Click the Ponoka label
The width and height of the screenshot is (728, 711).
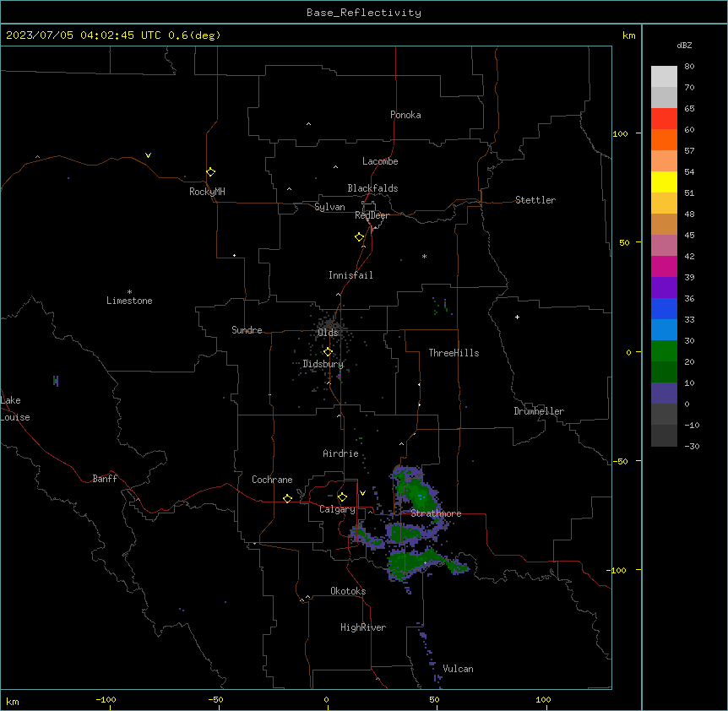click(405, 115)
